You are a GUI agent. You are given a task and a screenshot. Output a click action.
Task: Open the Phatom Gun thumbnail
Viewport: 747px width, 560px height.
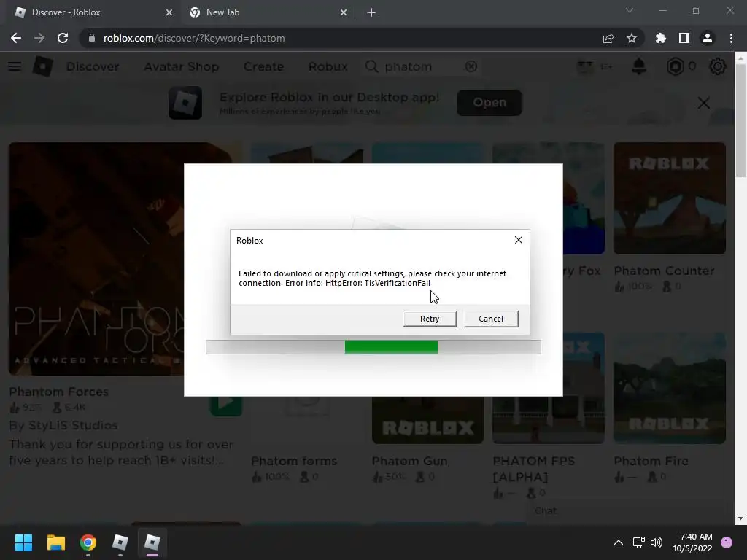click(x=427, y=420)
